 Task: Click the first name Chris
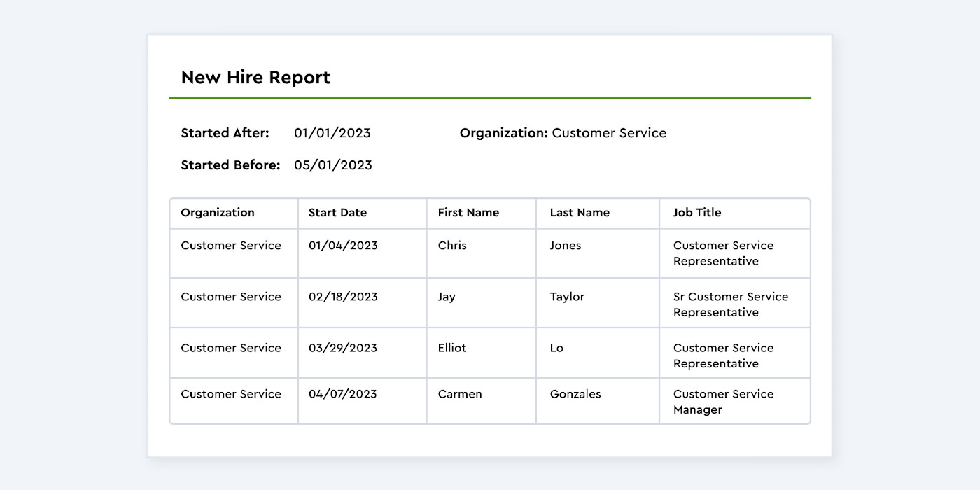click(x=452, y=246)
